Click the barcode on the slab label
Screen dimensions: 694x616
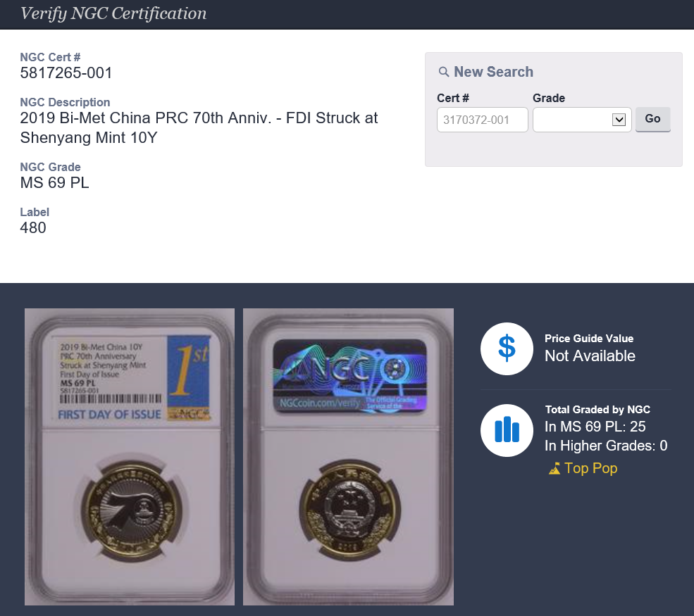point(111,398)
